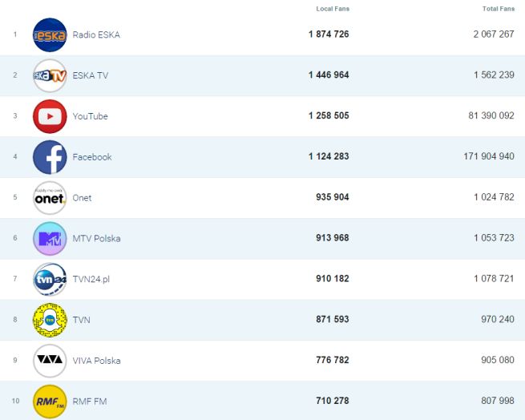Open the MTV Polska name link
The width and height of the screenshot is (525, 420).
coord(96,239)
